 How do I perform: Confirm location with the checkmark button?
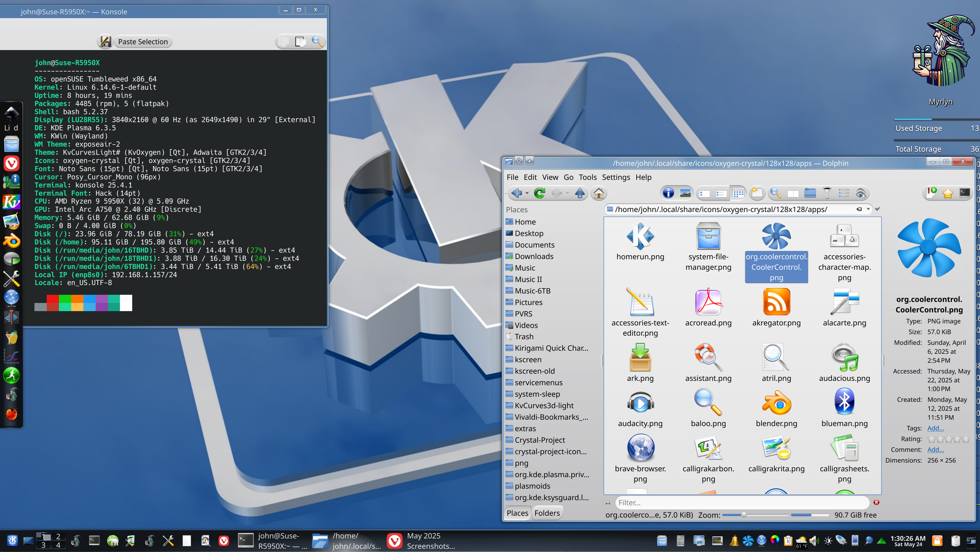(878, 209)
